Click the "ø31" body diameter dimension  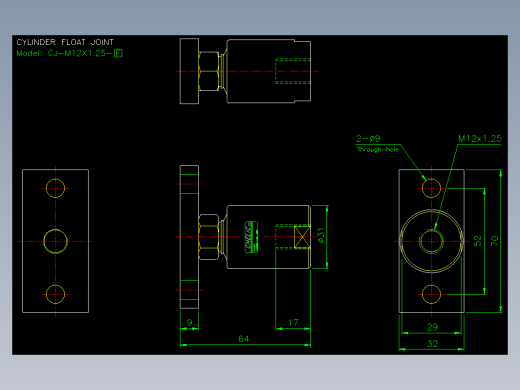pyautogui.click(x=321, y=235)
